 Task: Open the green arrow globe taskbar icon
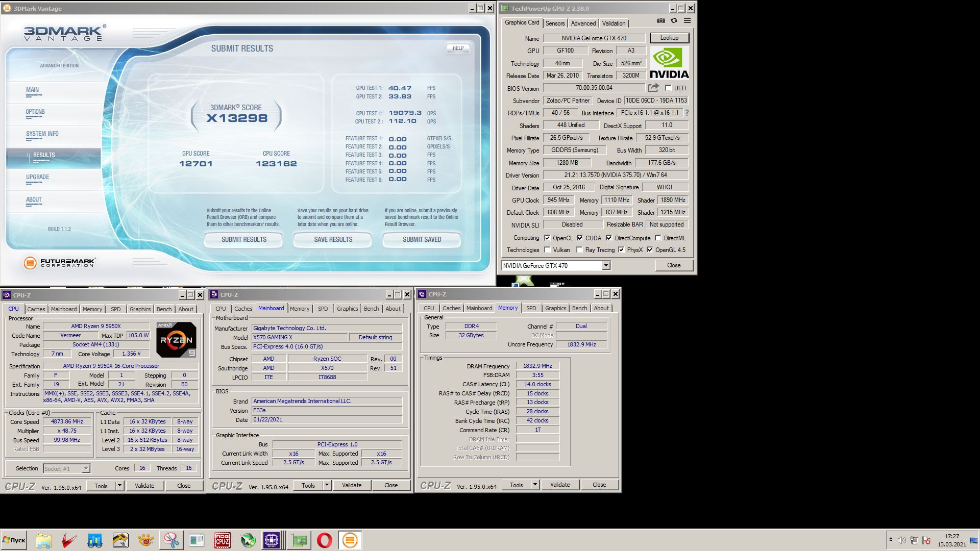click(248, 540)
